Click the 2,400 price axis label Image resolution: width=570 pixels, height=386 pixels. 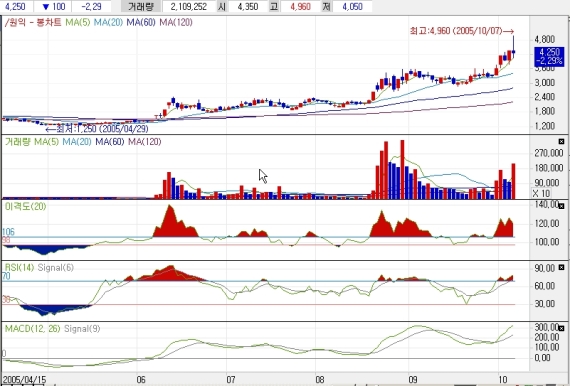tap(545, 97)
